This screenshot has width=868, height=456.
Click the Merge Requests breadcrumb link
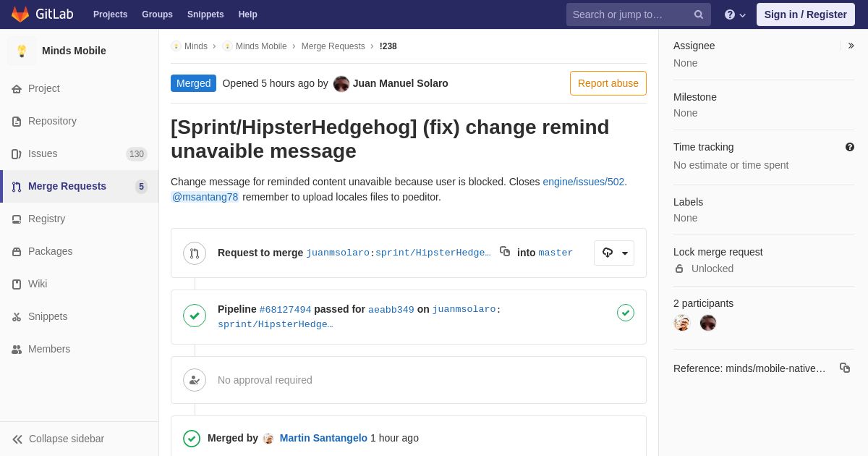click(333, 46)
